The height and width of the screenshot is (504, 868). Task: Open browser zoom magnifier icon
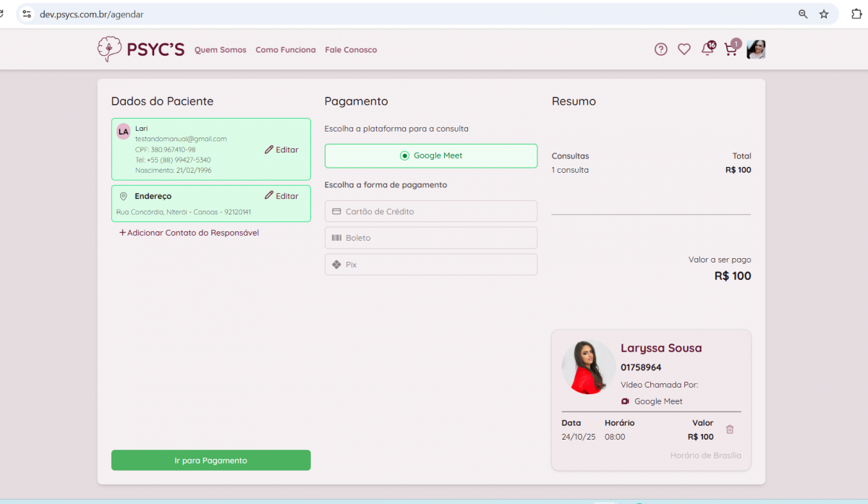coord(803,14)
